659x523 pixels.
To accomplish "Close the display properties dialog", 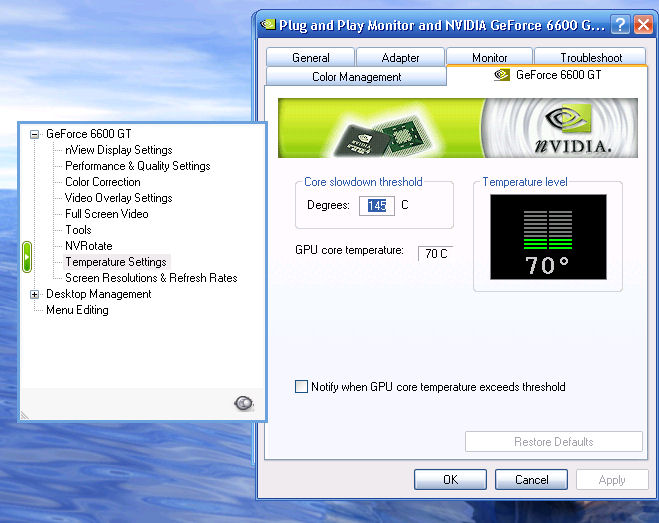I will [x=643, y=24].
